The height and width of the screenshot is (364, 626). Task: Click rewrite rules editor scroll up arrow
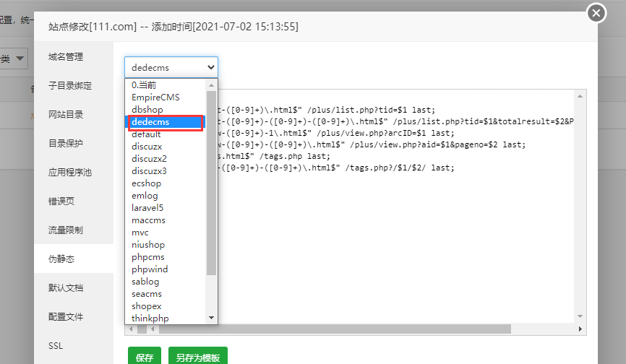pyautogui.click(x=580, y=96)
